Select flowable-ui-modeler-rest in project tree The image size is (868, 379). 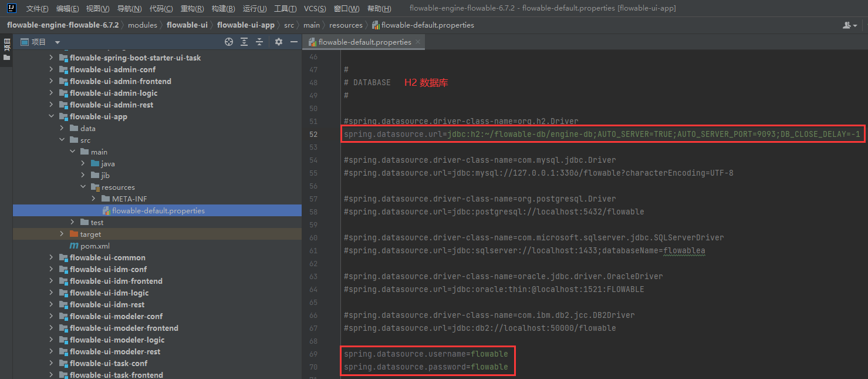(115, 351)
